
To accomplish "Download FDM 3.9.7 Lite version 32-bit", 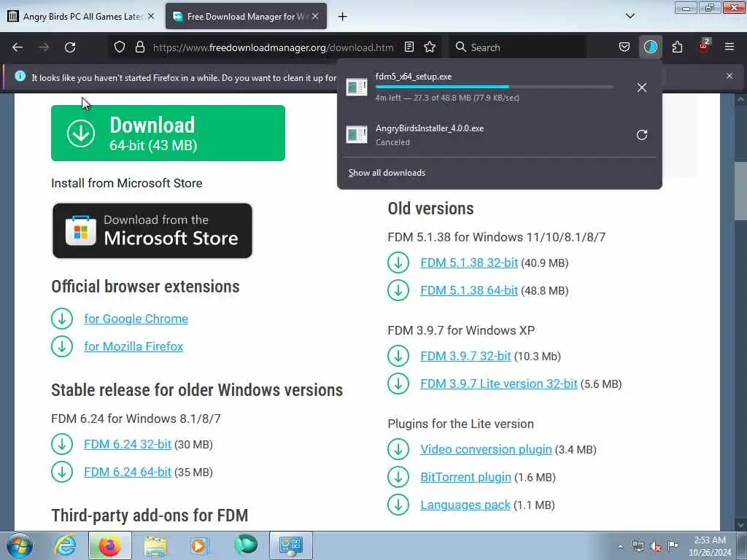I will coord(499,384).
